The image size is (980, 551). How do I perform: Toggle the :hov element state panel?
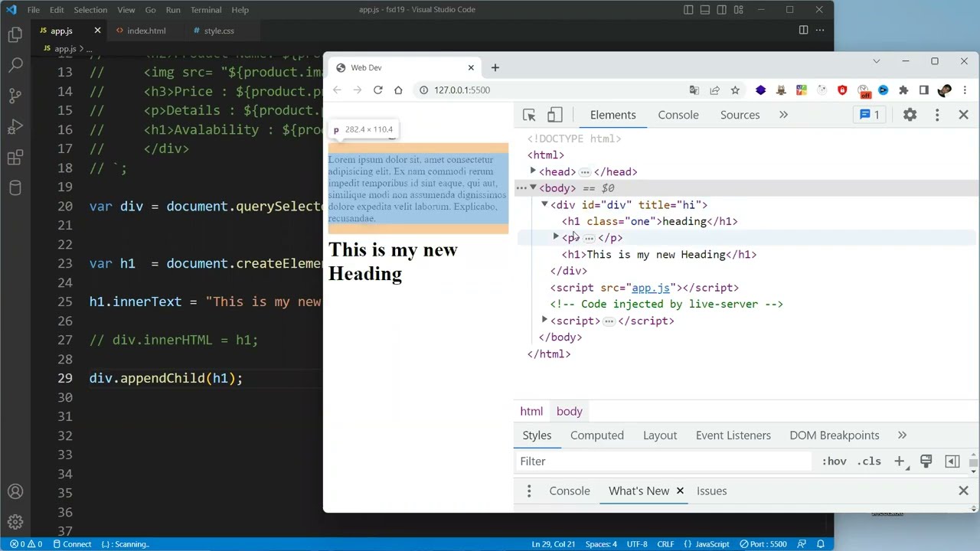pyautogui.click(x=834, y=461)
